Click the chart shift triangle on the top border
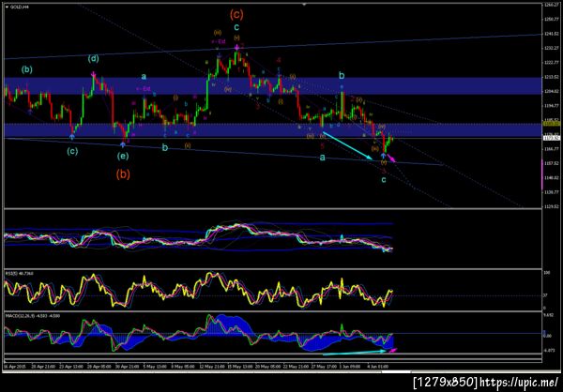563x392 pixels. 304,5
